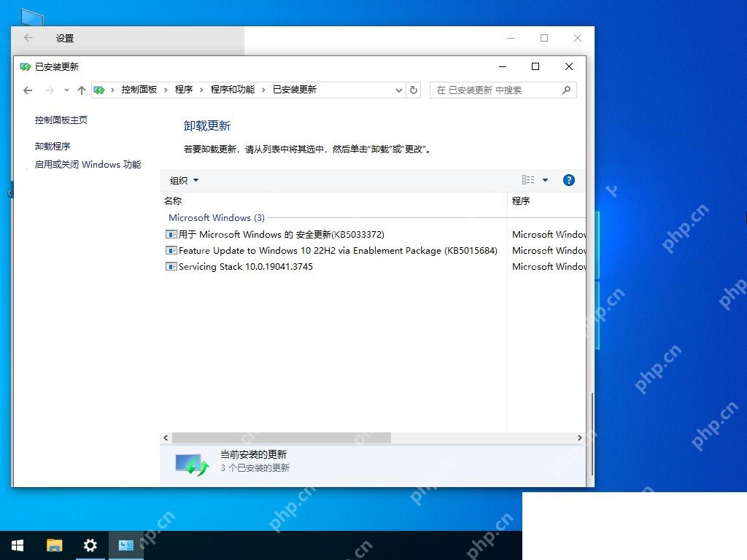The height and width of the screenshot is (560, 747).
Task: Expand the chevron between 程序 and 程序和功能
Action: tap(201, 90)
